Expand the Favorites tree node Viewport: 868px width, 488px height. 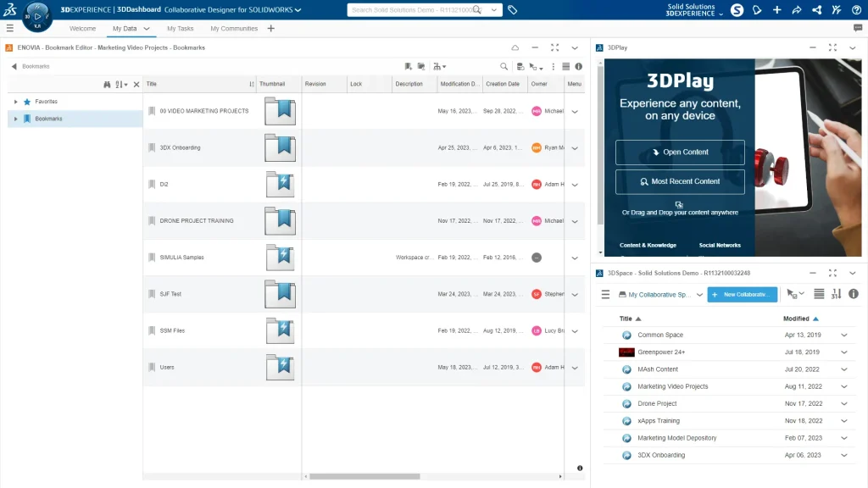[x=15, y=102]
